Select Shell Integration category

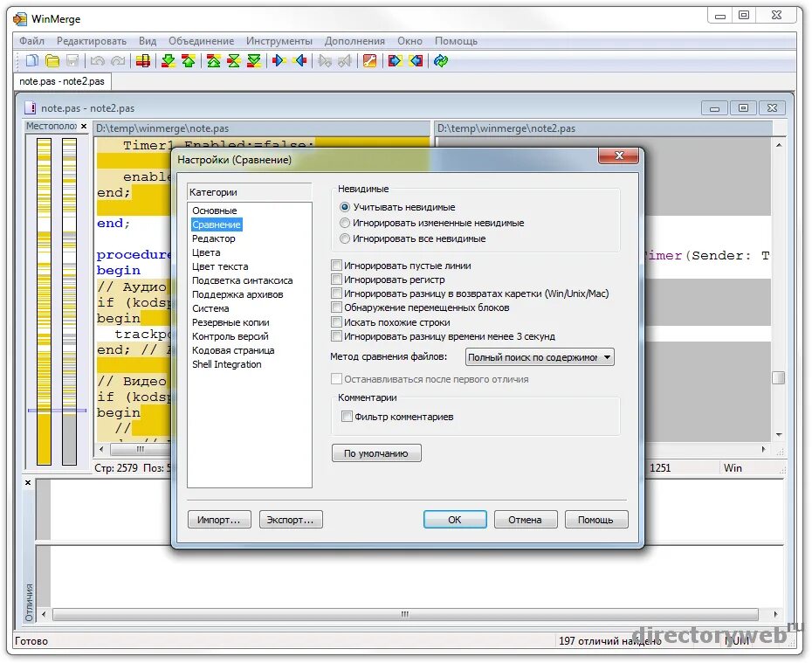point(227,364)
